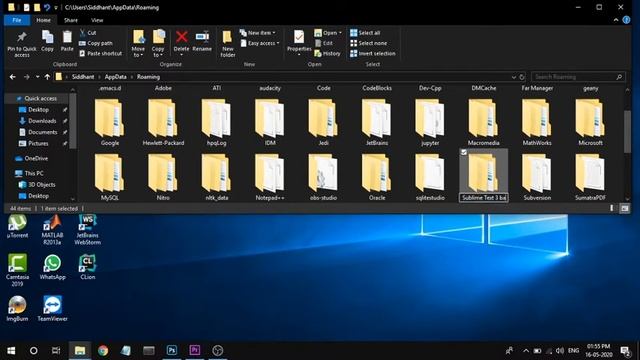Image resolution: width=640 pixels, height=360 pixels.
Task: Switch to details view in status bar
Action: point(612,209)
